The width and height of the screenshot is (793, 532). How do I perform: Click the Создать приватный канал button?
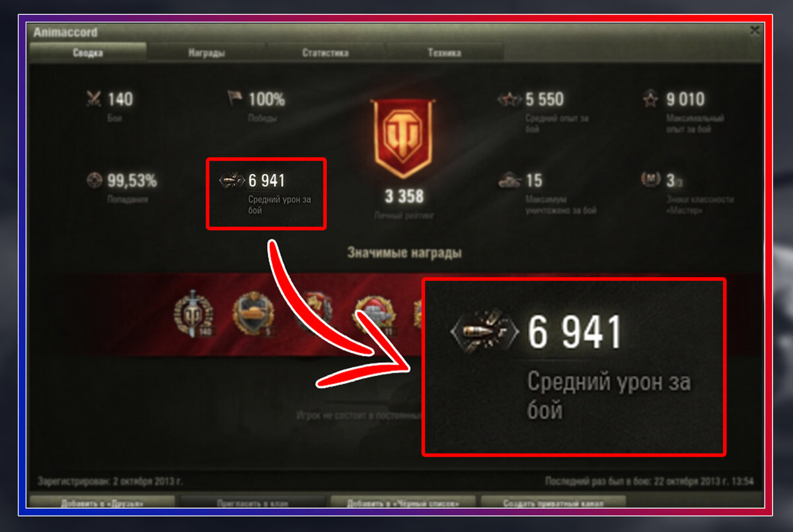554,503
